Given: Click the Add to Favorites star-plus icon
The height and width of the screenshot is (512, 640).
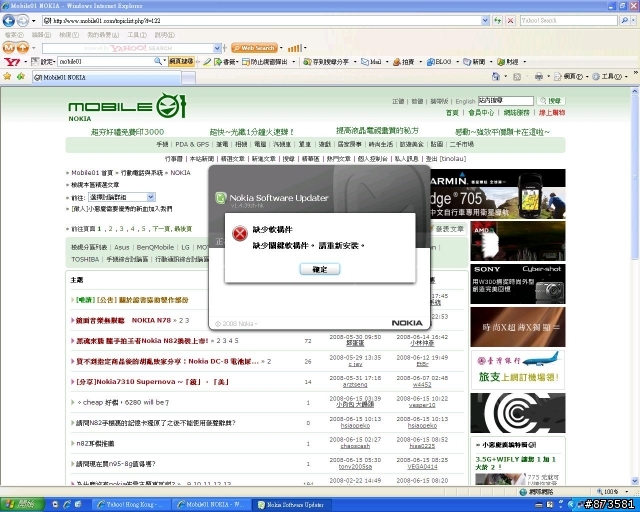Looking at the screenshot, I should [x=20, y=76].
